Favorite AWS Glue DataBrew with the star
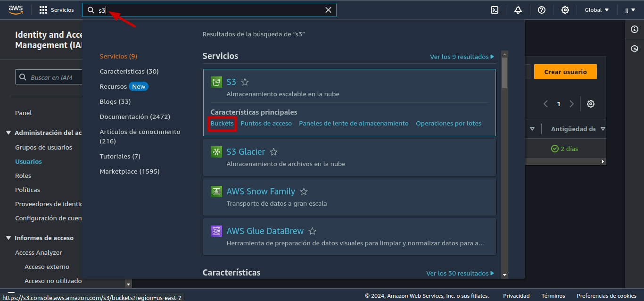This screenshot has height=301, width=644. (312, 231)
